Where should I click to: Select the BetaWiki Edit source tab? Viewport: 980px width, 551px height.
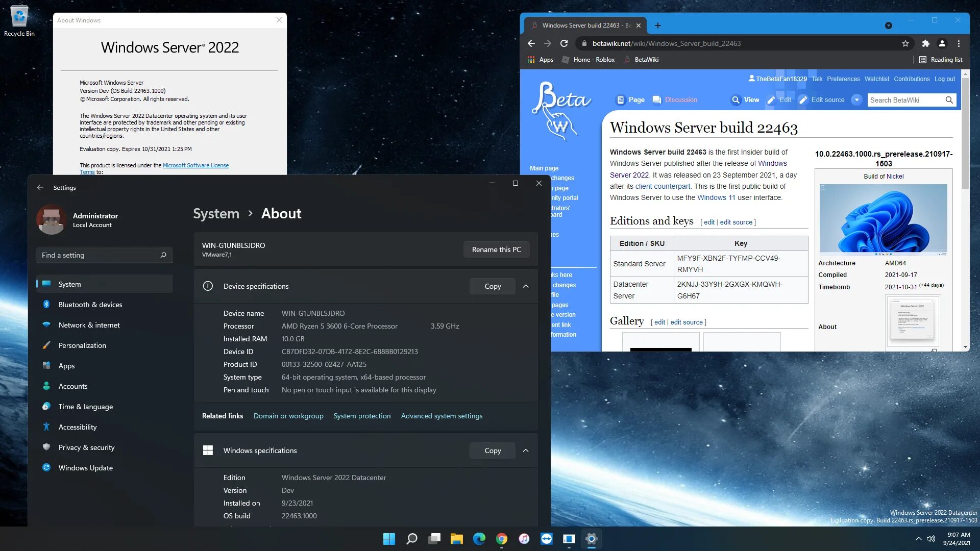coord(822,100)
